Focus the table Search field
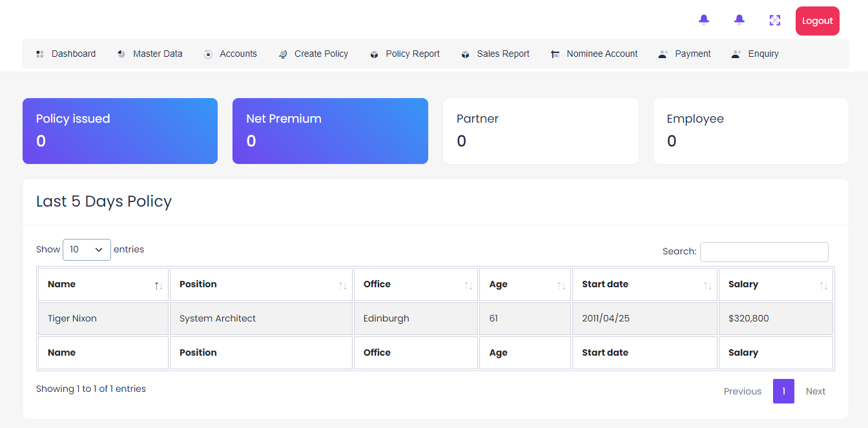868x428 pixels. pyautogui.click(x=764, y=252)
